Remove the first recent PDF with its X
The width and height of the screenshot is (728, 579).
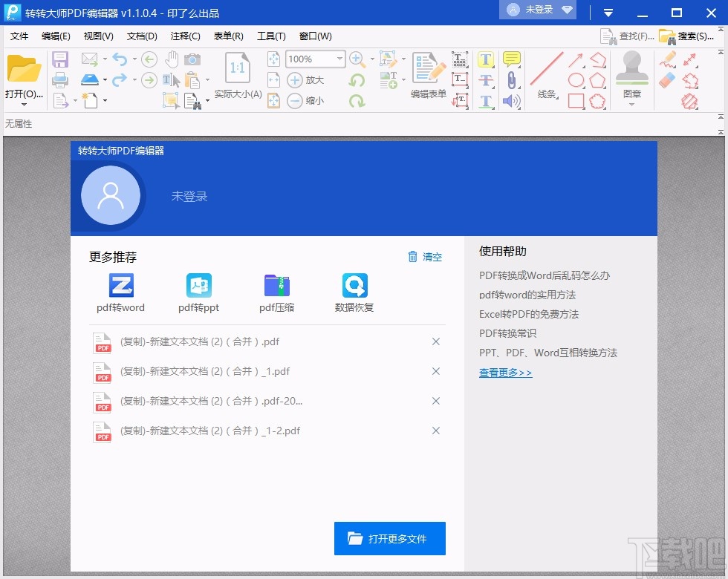(436, 342)
